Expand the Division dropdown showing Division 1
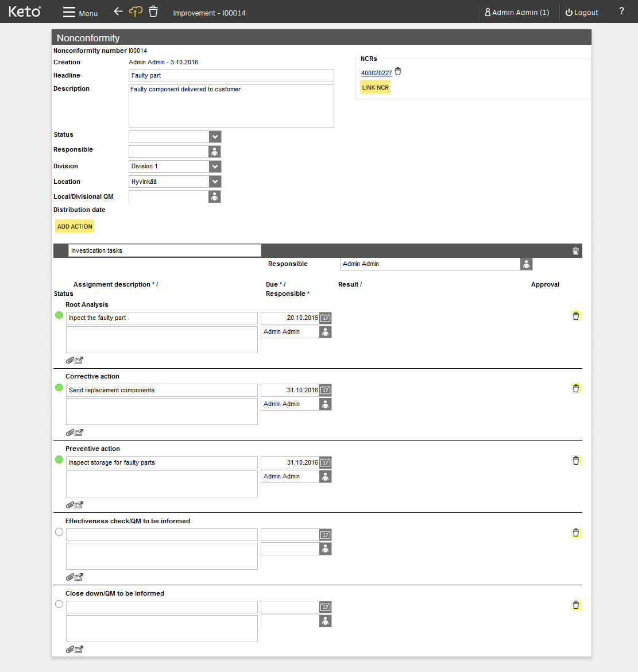This screenshot has width=638, height=672. (x=215, y=167)
